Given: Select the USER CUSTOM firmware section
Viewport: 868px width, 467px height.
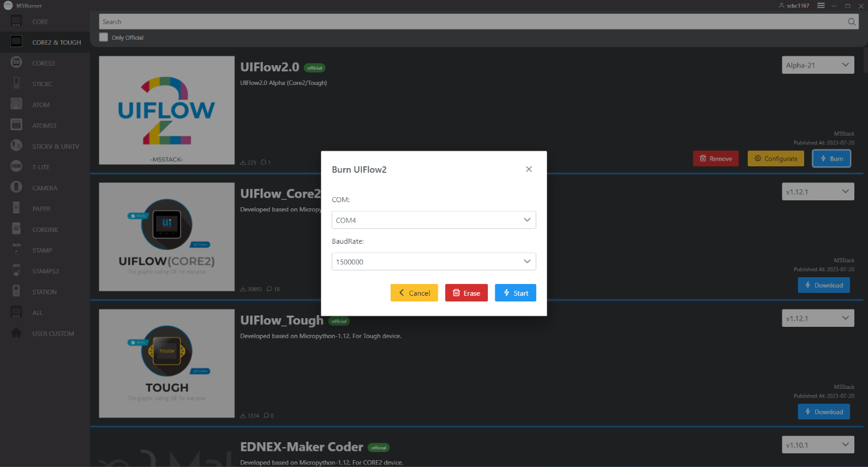Looking at the screenshot, I should tap(15, 333).
